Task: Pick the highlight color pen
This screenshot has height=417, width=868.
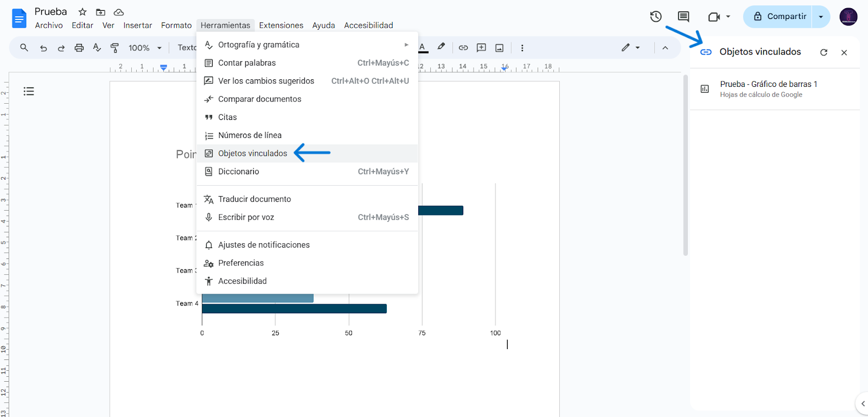Action: (x=441, y=47)
